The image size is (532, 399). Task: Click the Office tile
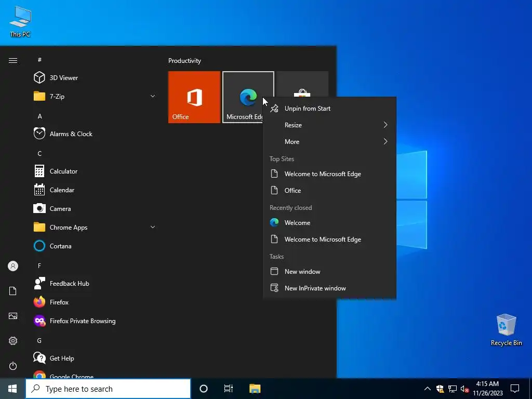coord(194,97)
